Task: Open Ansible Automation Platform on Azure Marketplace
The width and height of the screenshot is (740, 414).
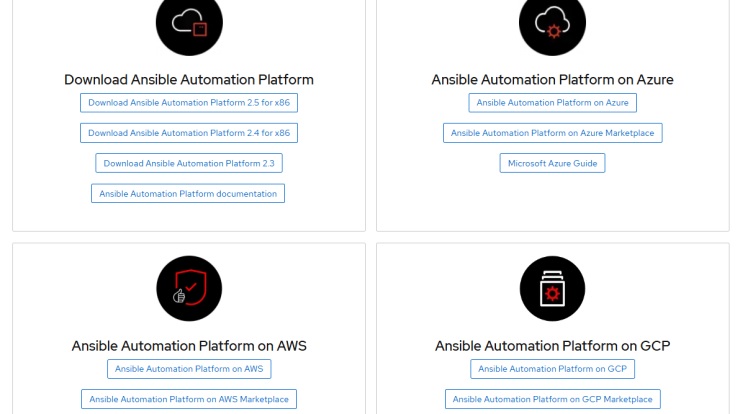Action: coord(552,133)
